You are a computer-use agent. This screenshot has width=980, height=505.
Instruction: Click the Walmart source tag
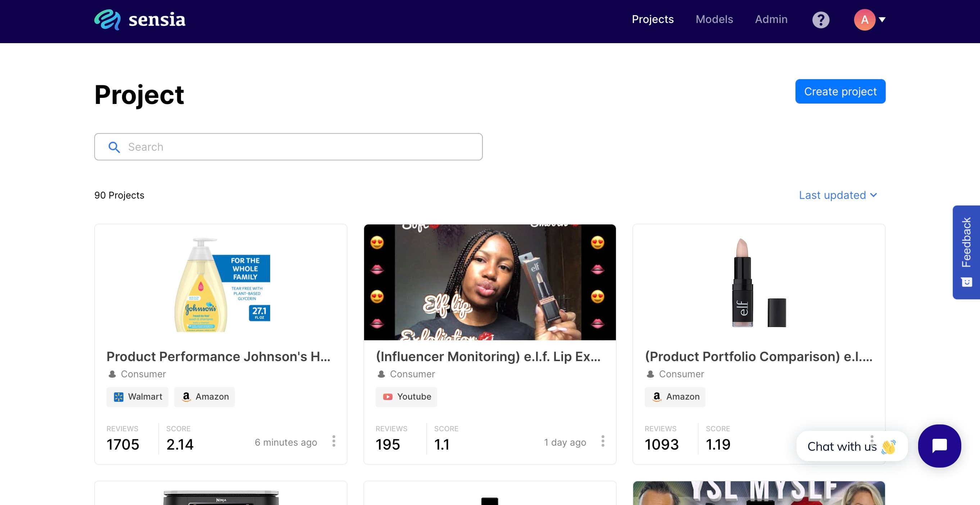137,397
